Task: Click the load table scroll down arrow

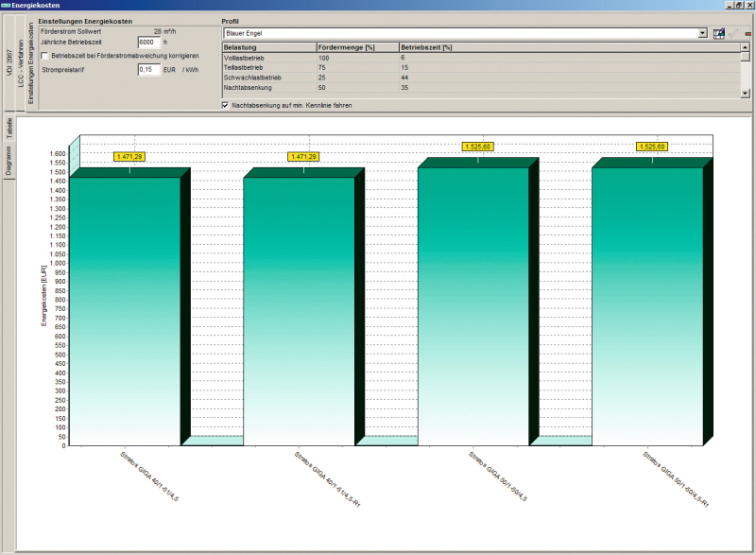Action: click(746, 93)
